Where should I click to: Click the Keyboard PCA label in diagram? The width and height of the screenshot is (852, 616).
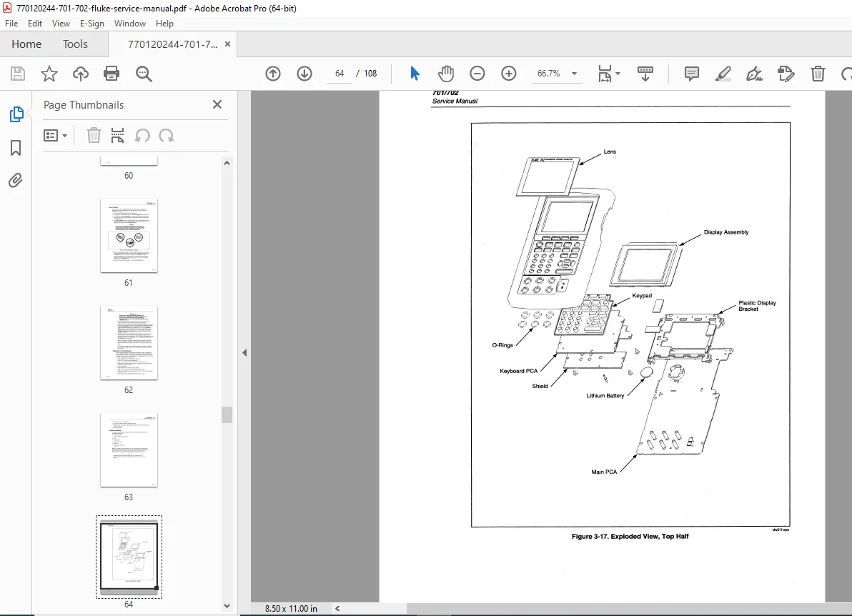(518, 371)
